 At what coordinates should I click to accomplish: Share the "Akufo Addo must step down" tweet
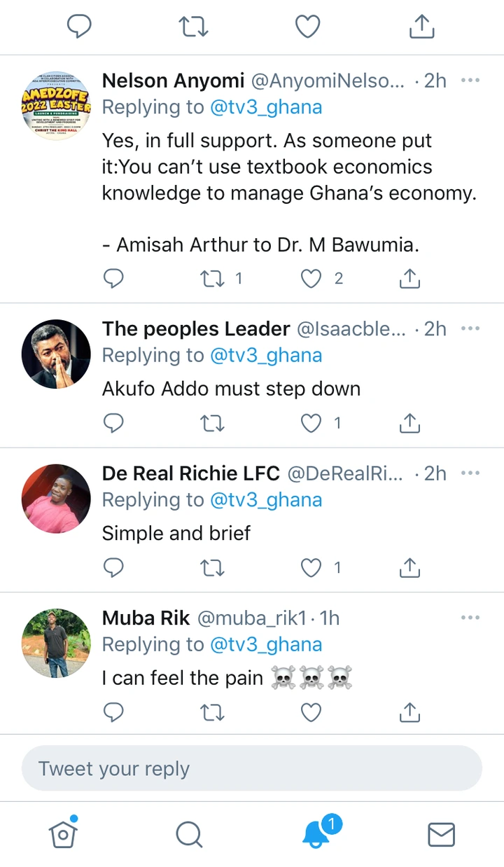tap(409, 423)
